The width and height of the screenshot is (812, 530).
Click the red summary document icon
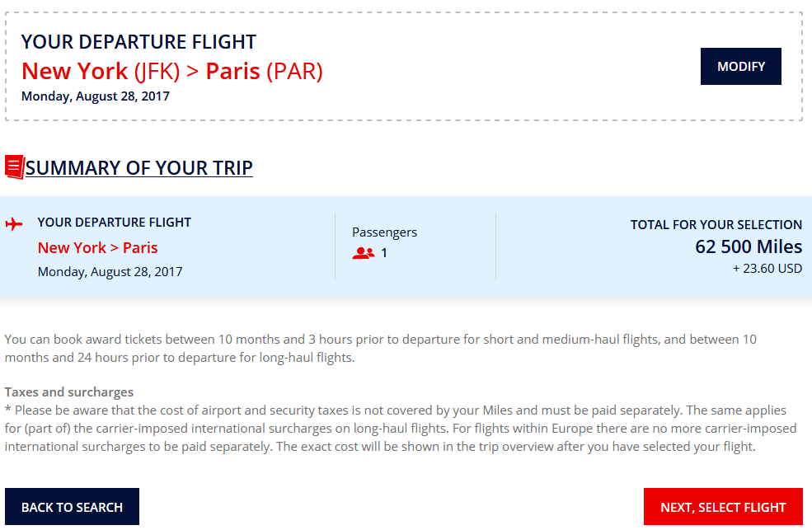click(15, 167)
